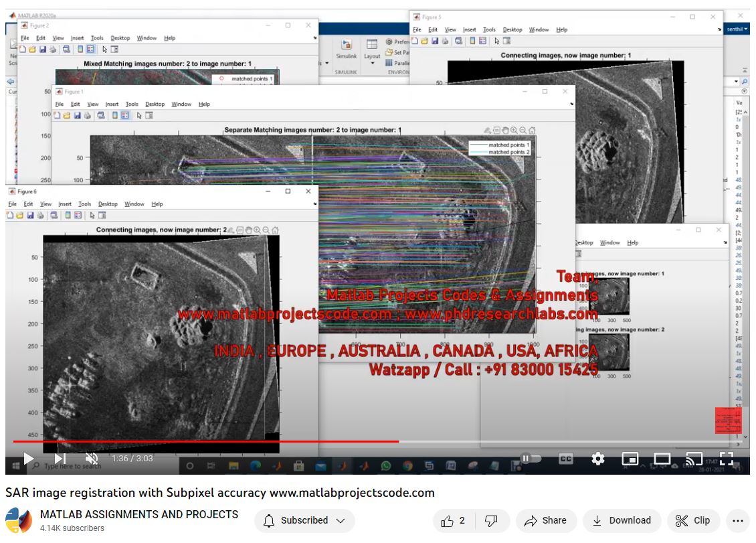Switch to miniplayer mode

630,459
